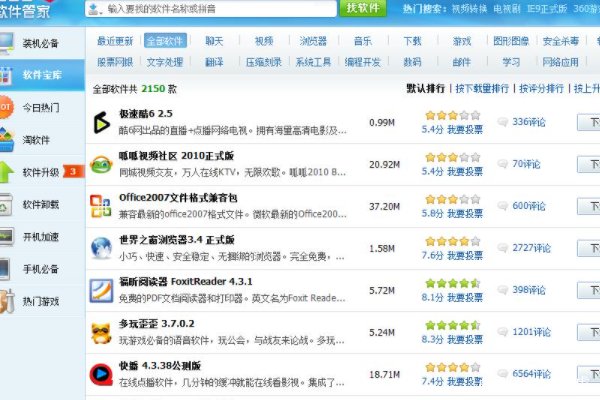Click 极速酷6 app icon
The image size is (600, 400).
pyautogui.click(x=101, y=122)
